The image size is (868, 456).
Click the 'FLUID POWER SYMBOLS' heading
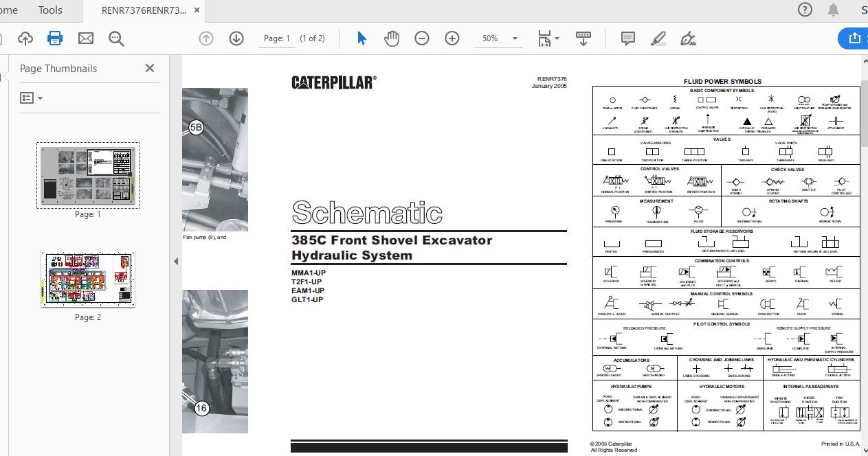click(722, 82)
